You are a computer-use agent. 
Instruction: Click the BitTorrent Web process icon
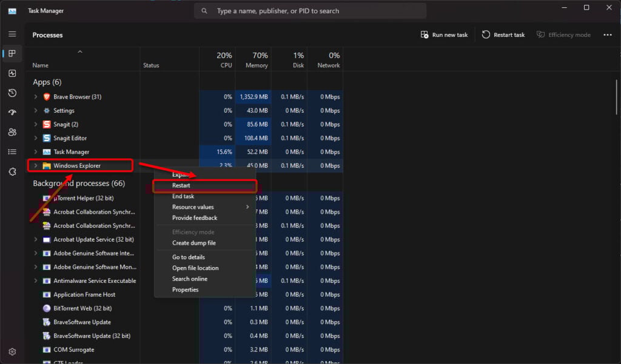pos(47,308)
